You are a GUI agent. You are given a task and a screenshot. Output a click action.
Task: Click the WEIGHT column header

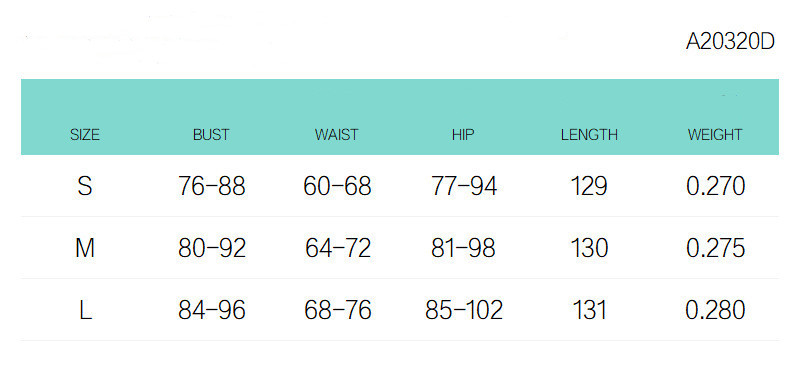pos(715,135)
